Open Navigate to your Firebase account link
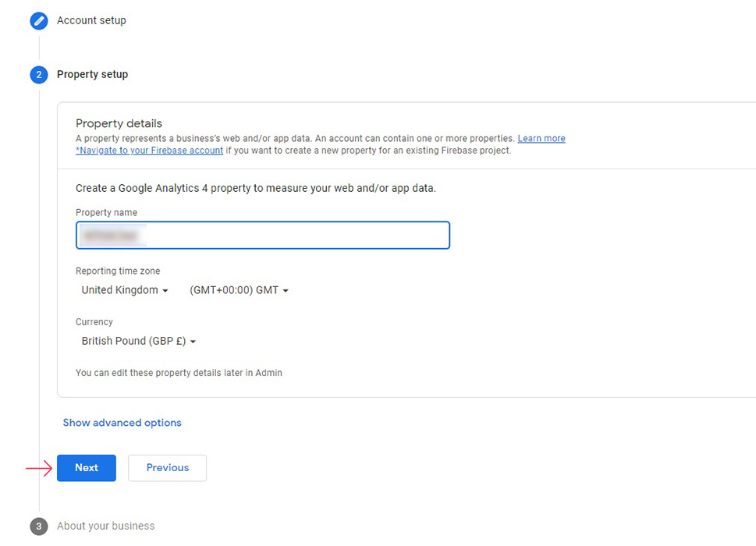The height and width of the screenshot is (546, 756). pos(150,151)
